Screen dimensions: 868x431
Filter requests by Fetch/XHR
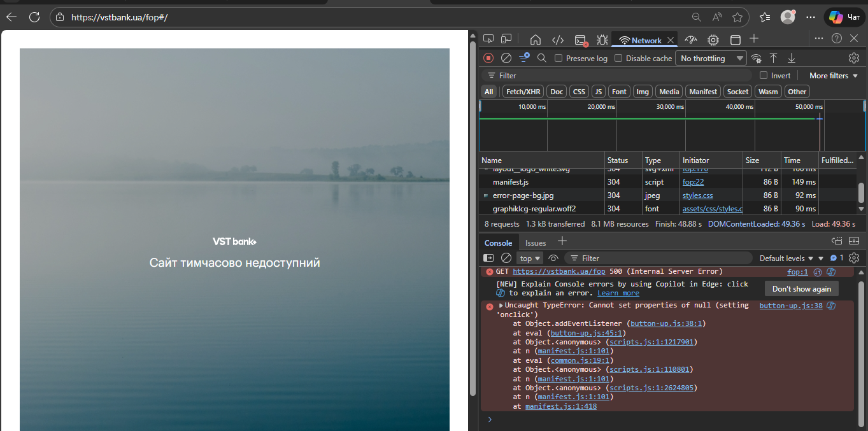coord(523,92)
